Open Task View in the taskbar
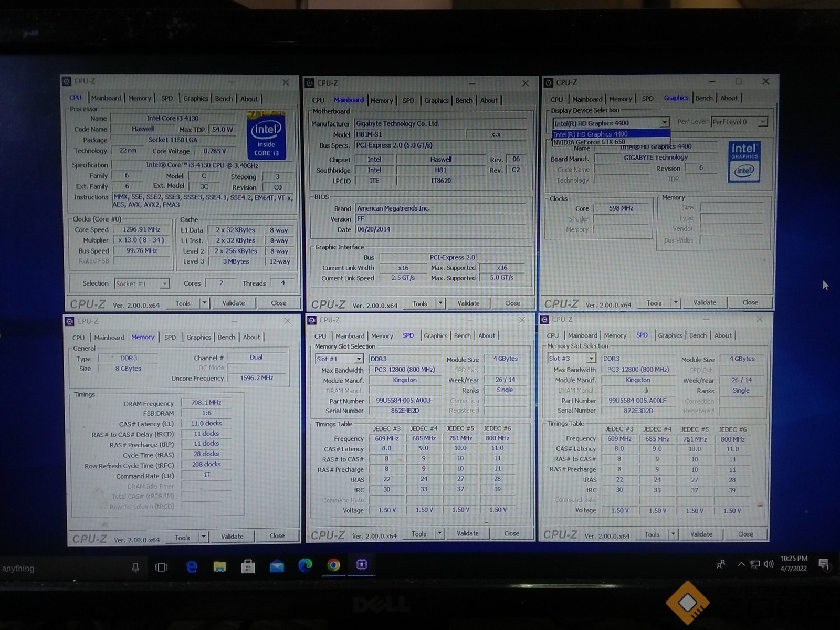The height and width of the screenshot is (630, 840). click(162, 567)
